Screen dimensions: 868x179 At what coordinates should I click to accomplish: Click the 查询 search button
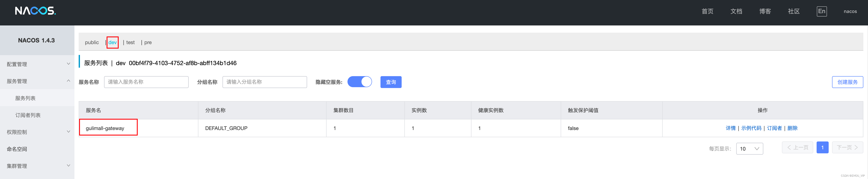pos(391,82)
